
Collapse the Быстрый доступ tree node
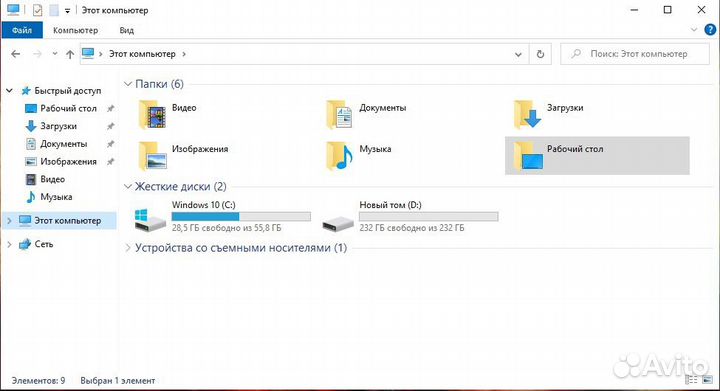[9, 91]
